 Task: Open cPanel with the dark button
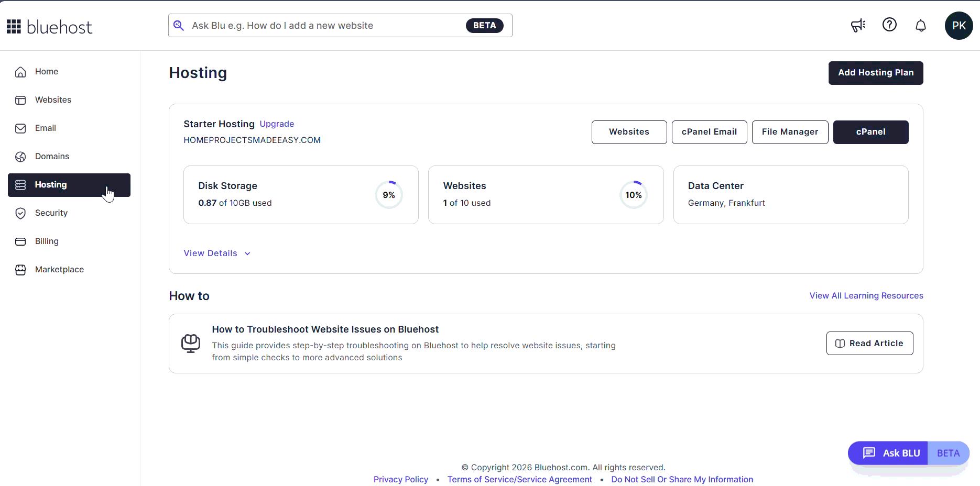coord(870,132)
